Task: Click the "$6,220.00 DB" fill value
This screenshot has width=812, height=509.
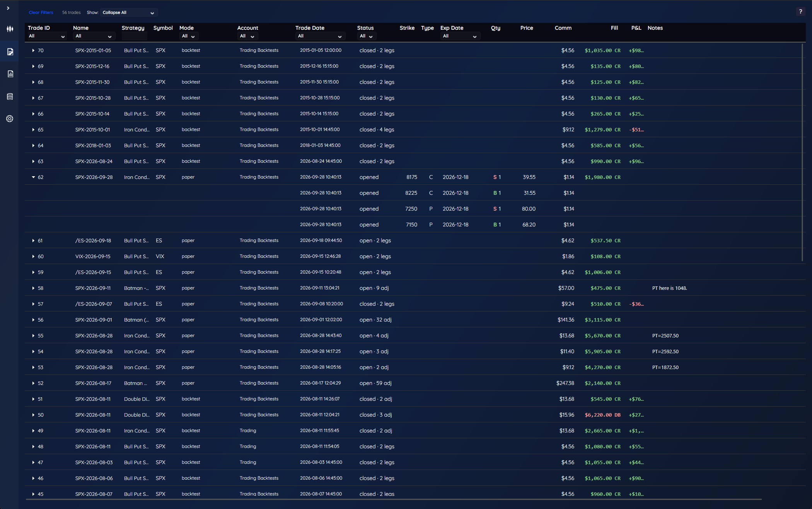Action: [603, 415]
